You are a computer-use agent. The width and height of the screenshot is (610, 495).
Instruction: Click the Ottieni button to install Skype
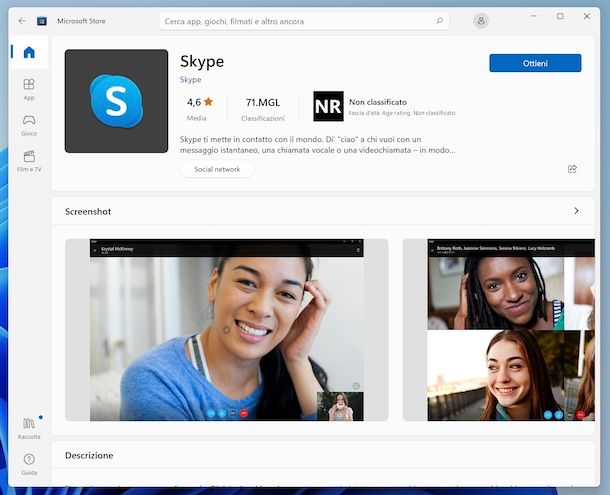tap(535, 63)
